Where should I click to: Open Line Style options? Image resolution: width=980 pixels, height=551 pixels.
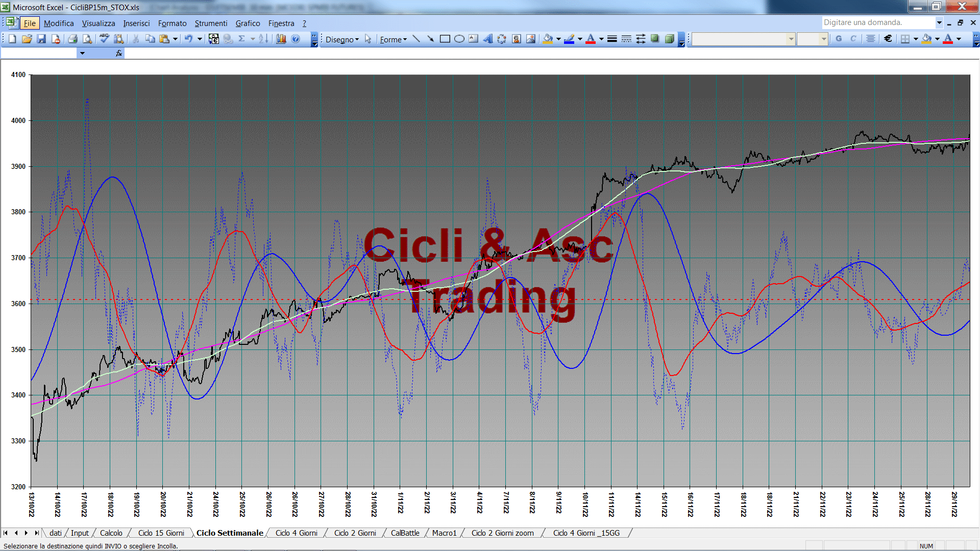612,39
